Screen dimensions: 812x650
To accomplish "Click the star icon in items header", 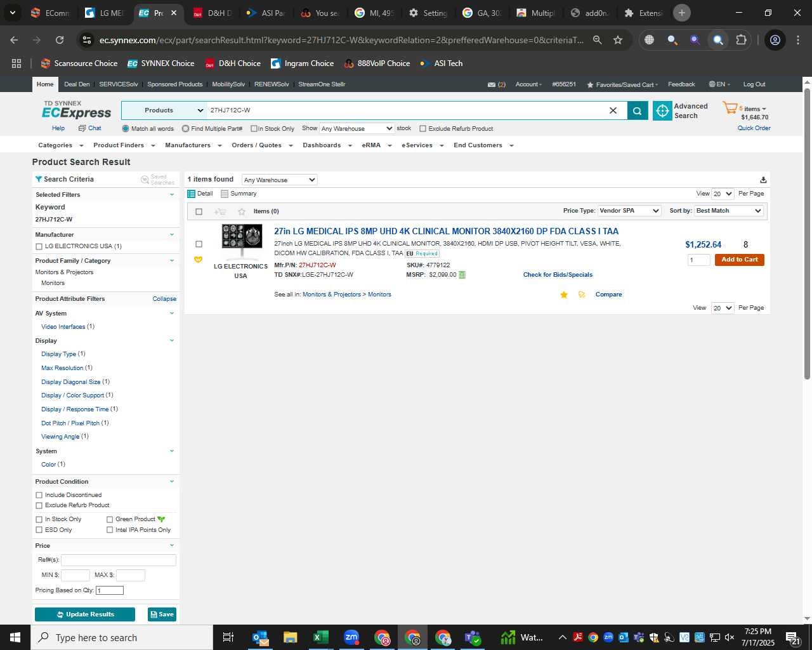I will tap(241, 211).
